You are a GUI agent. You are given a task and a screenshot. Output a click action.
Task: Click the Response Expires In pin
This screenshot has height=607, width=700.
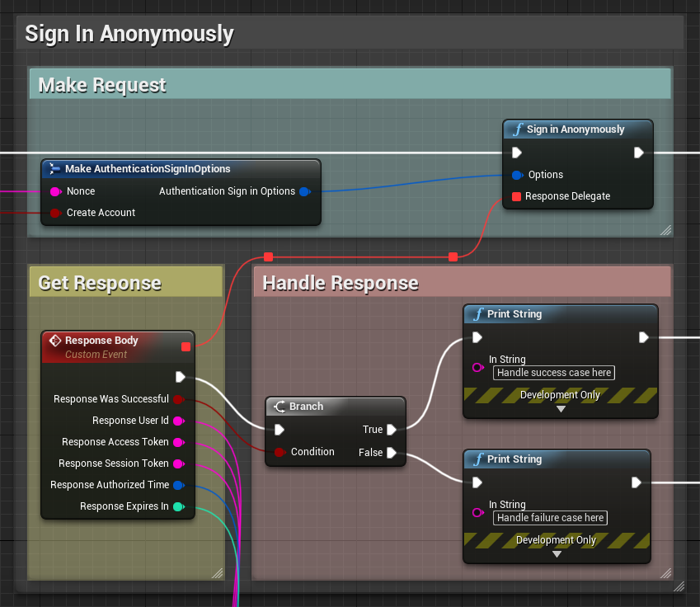click(179, 506)
